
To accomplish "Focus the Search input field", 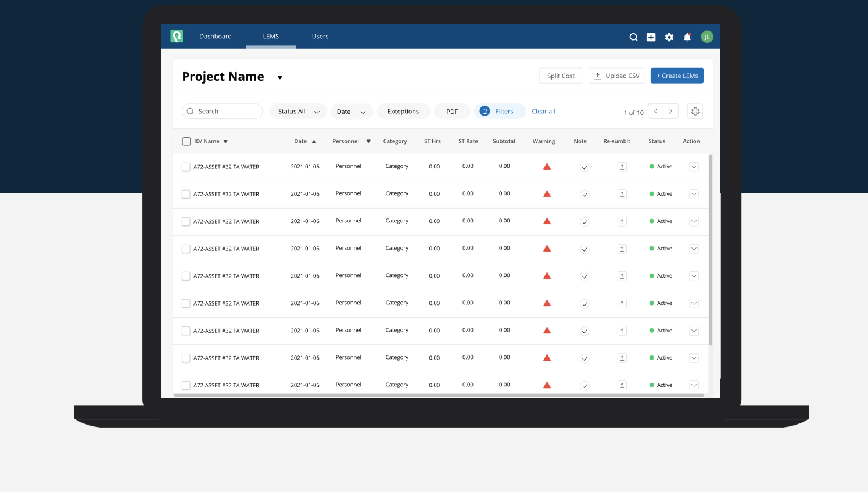I will [223, 112].
